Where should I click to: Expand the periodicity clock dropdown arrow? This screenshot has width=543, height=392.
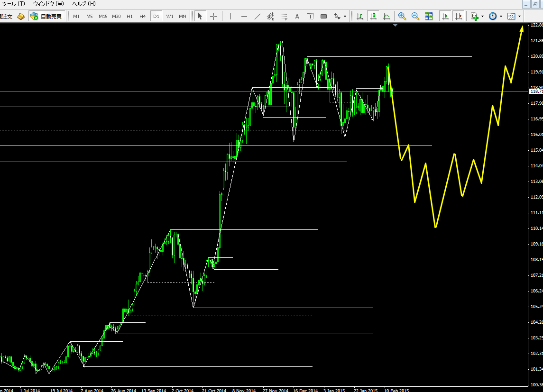[501, 16]
